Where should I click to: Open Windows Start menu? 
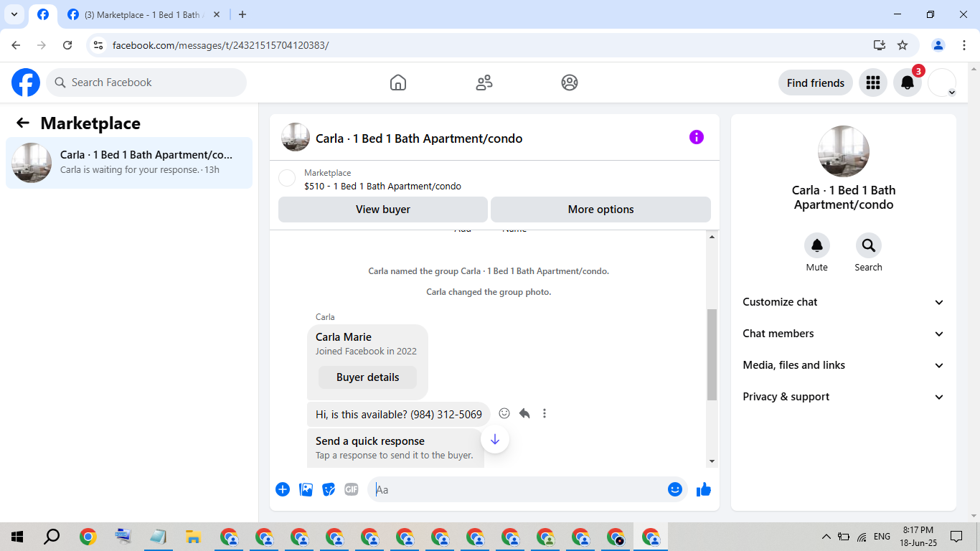click(17, 537)
